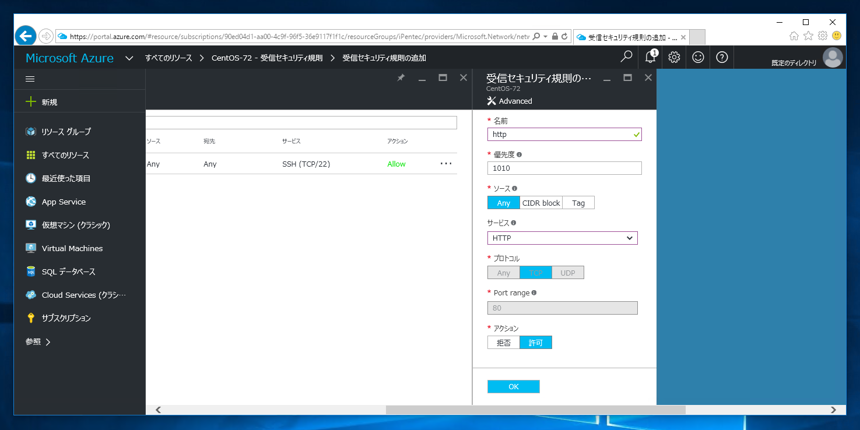Click the favorites star icon in browser
Screen dimensions: 860x430
coord(808,36)
